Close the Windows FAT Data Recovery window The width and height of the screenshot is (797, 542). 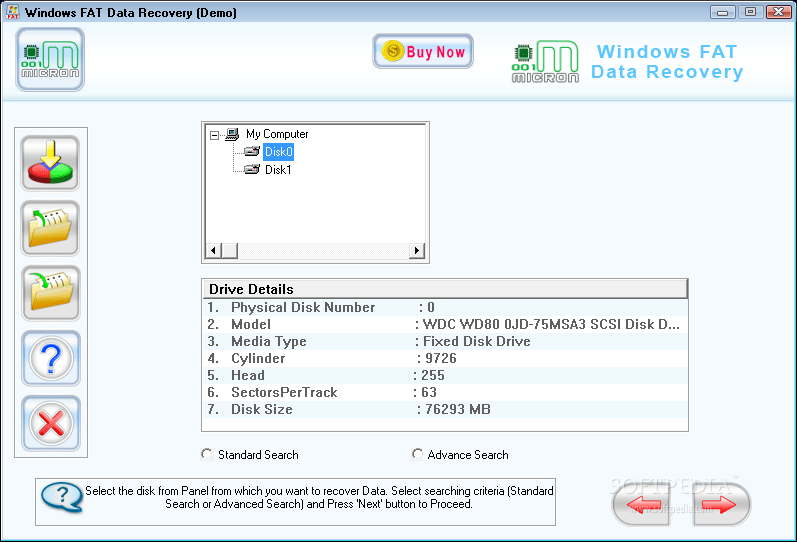point(778,12)
